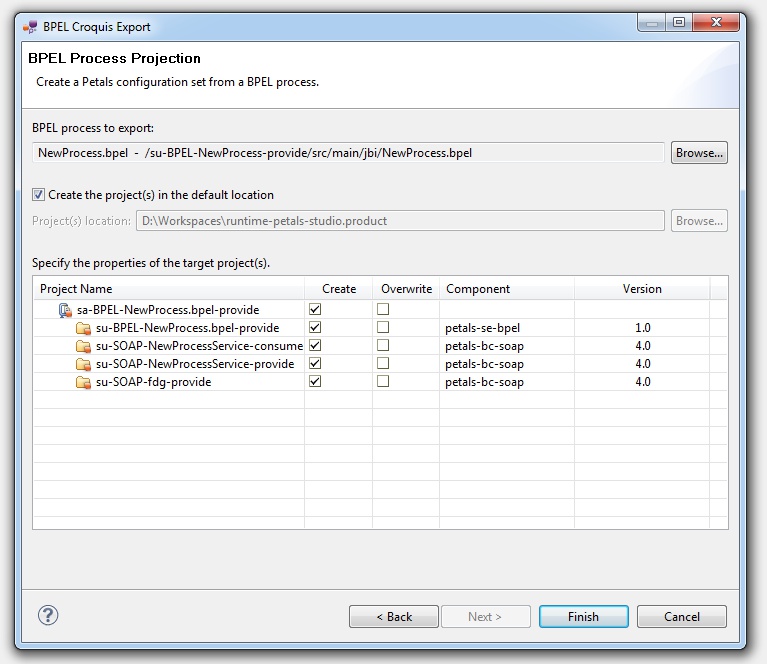Viewport: 767px width, 664px height.
Task: Click the BPEL process to export path field
Action: [x=348, y=153]
